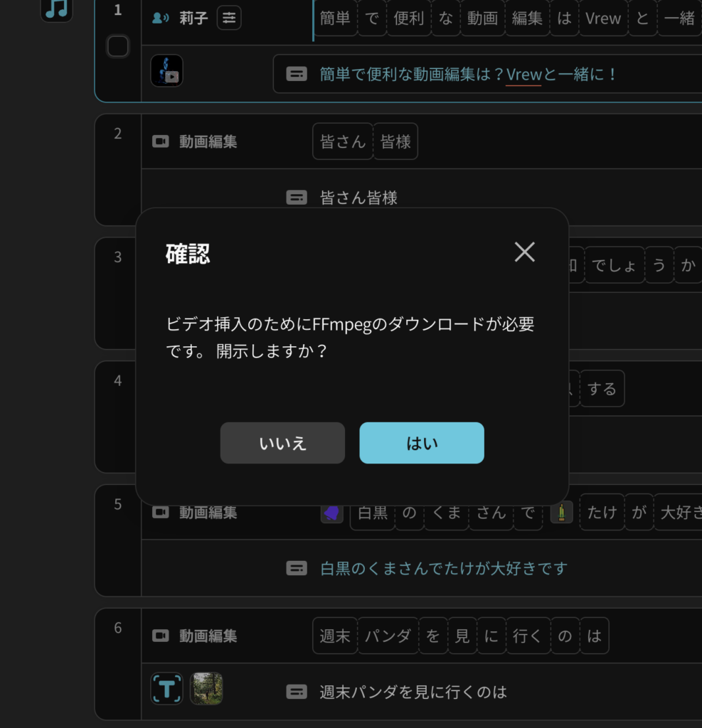Select word chip 白黒 in clip 5
This screenshot has height=728, width=702.
tap(373, 512)
